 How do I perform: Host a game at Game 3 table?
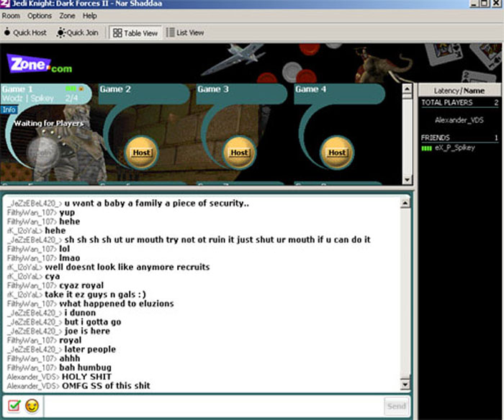point(240,152)
